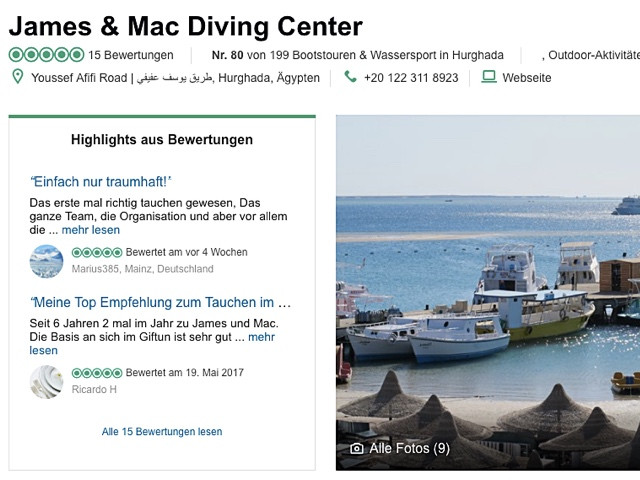Click the Webseite link
The image size is (640, 480).
(x=527, y=78)
